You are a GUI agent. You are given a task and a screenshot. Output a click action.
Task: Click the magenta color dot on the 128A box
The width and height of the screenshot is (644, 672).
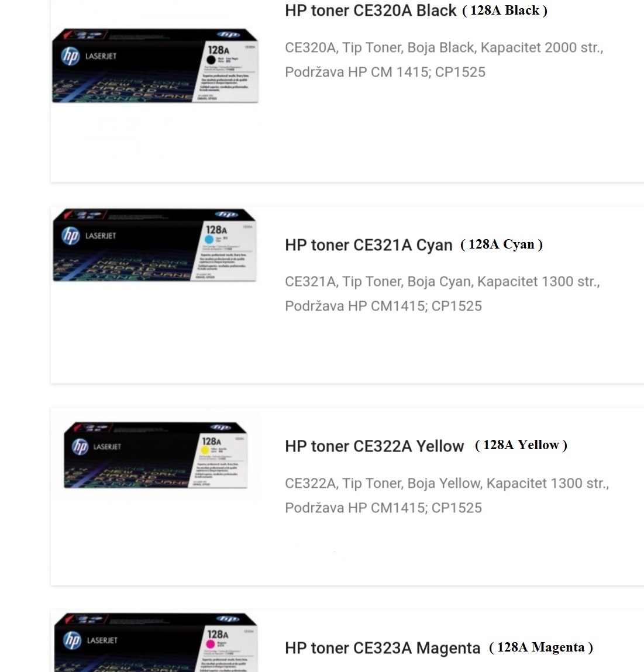point(210,644)
